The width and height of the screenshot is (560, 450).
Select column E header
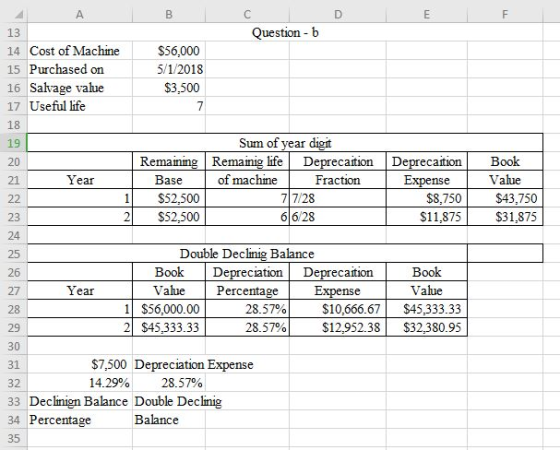[426, 15]
